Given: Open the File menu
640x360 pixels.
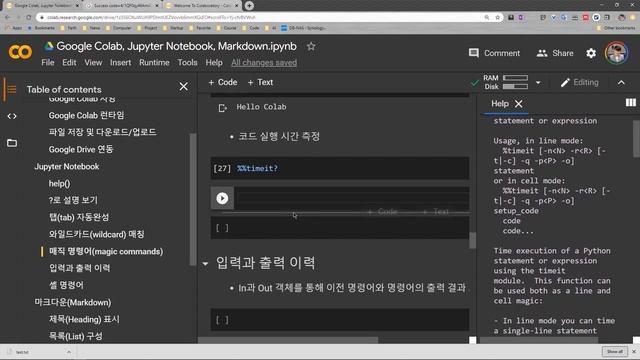Looking at the screenshot, I should tap(48, 62).
